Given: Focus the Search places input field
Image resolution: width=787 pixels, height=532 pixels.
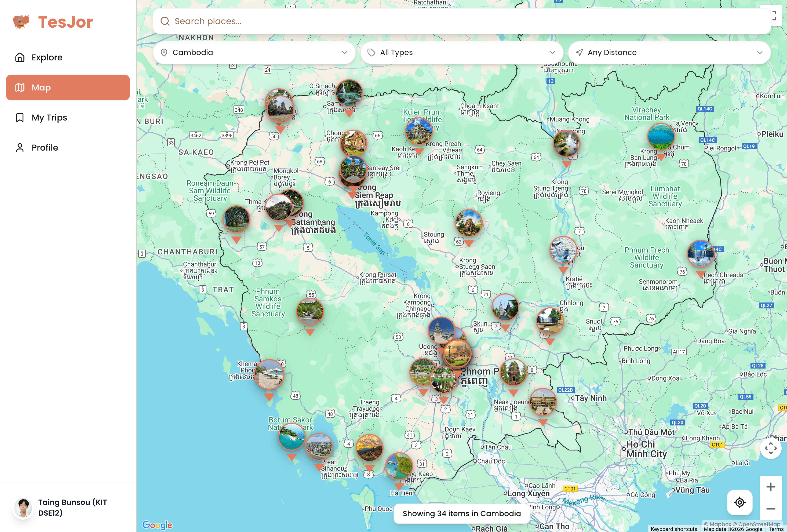Looking at the screenshot, I should pyautogui.click(x=467, y=21).
